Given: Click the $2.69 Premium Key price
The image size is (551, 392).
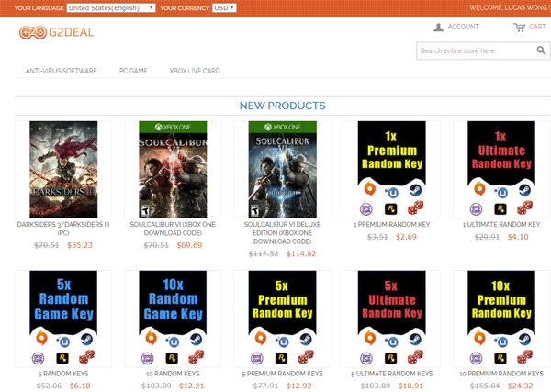Looking at the screenshot, I should (x=406, y=237).
